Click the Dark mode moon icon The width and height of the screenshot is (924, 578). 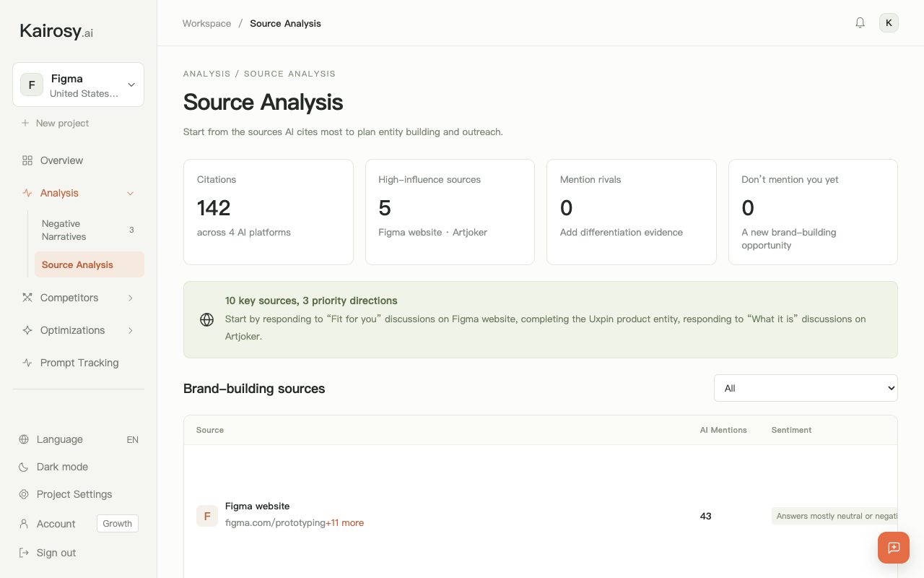click(24, 467)
